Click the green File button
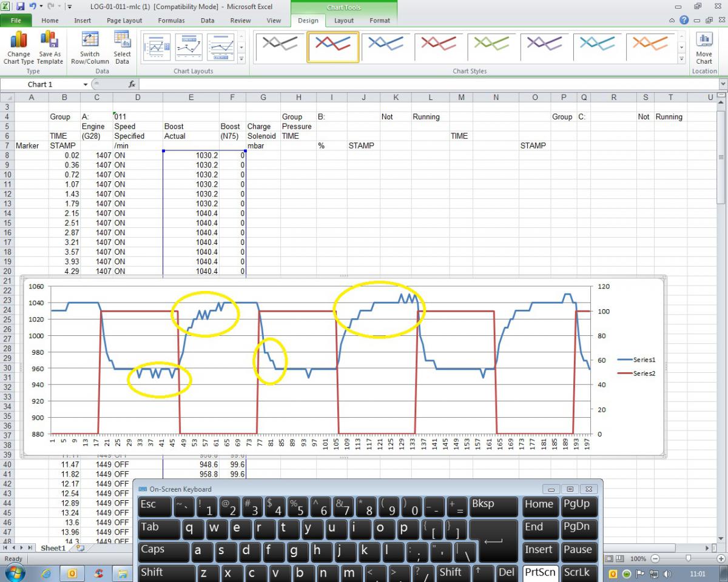Image resolution: width=728 pixels, height=582 pixels. click(x=16, y=21)
